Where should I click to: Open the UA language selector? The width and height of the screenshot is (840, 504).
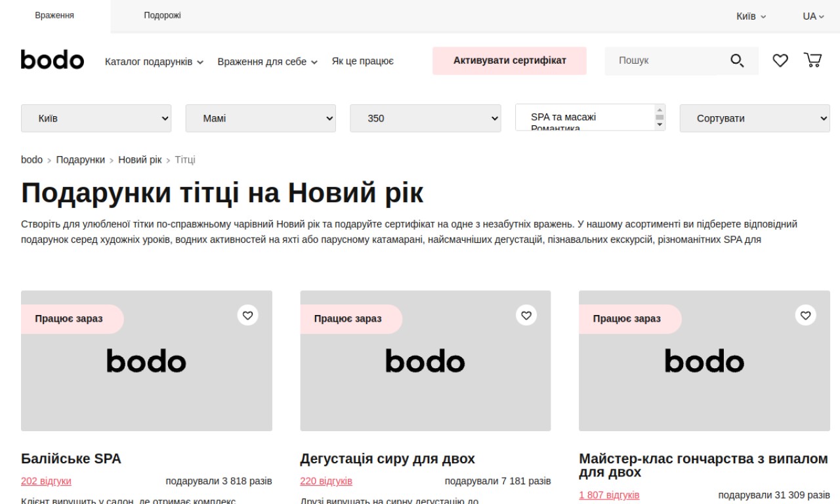point(813,16)
